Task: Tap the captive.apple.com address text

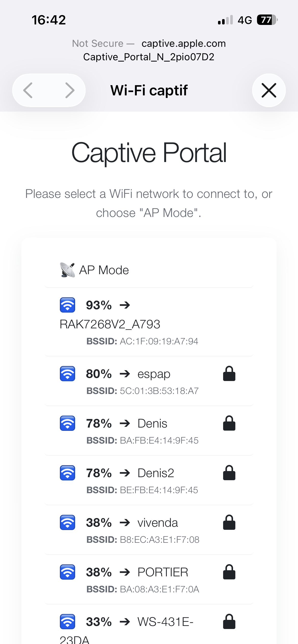Action: [x=183, y=43]
